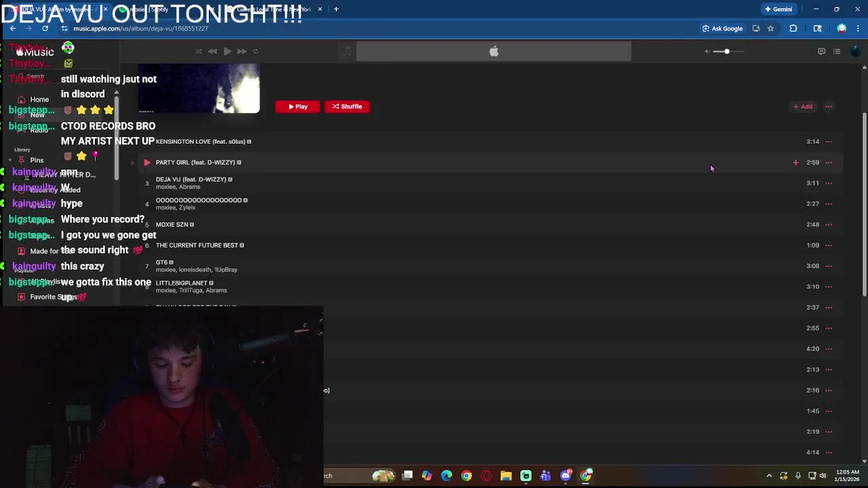Open artist link Zyleix under track 4
The image size is (868, 488).
pos(187,207)
